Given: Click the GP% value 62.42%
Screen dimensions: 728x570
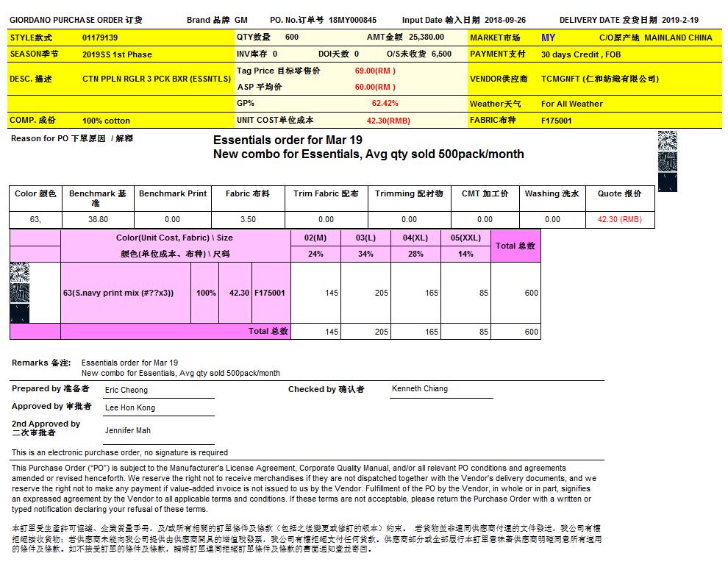Looking at the screenshot, I should (385, 104).
